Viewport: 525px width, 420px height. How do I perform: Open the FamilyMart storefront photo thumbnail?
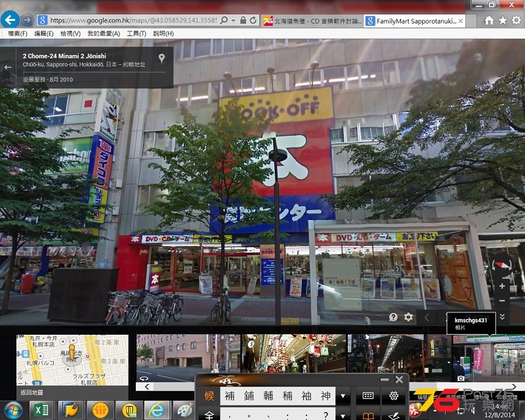pos(489,358)
